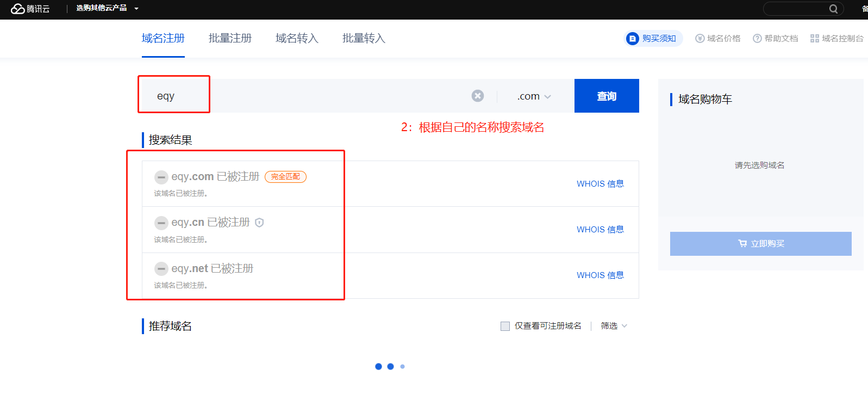The width and height of the screenshot is (868, 394).
Task: Click the shield icon next to eqy.cn
Action: [x=259, y=223]
